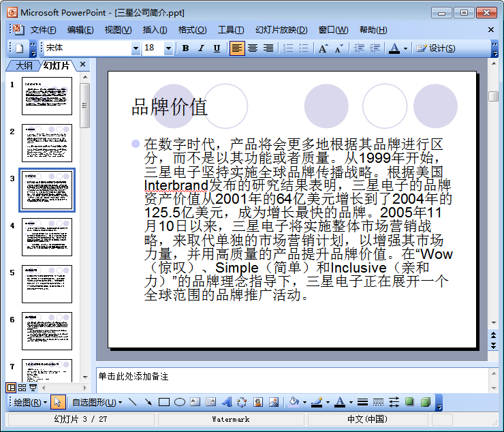Choose Dash Style icon

378,402
